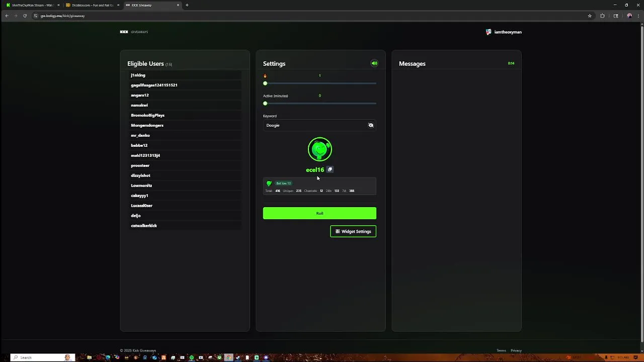Go back in browser history
This screenshot has height=362, width=644.
pos(7,16)
